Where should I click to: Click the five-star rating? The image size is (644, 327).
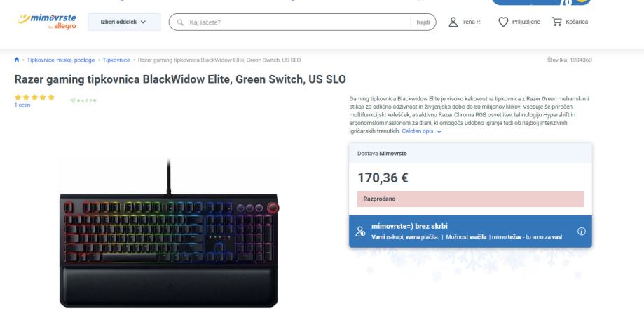34,98
